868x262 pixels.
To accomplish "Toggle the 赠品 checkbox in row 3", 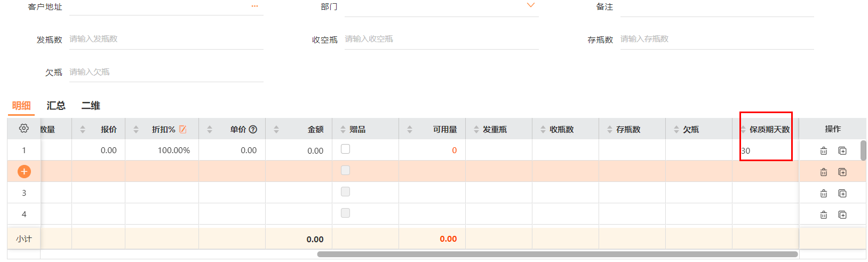I will [345, 192].
